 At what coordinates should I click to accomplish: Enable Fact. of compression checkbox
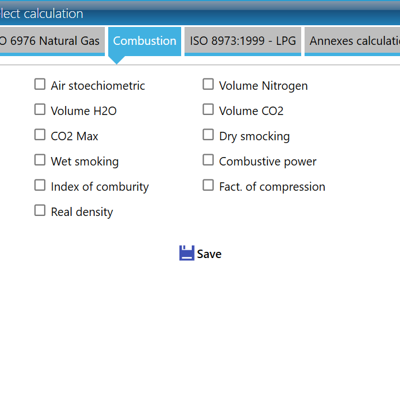(x=208, y=185)
